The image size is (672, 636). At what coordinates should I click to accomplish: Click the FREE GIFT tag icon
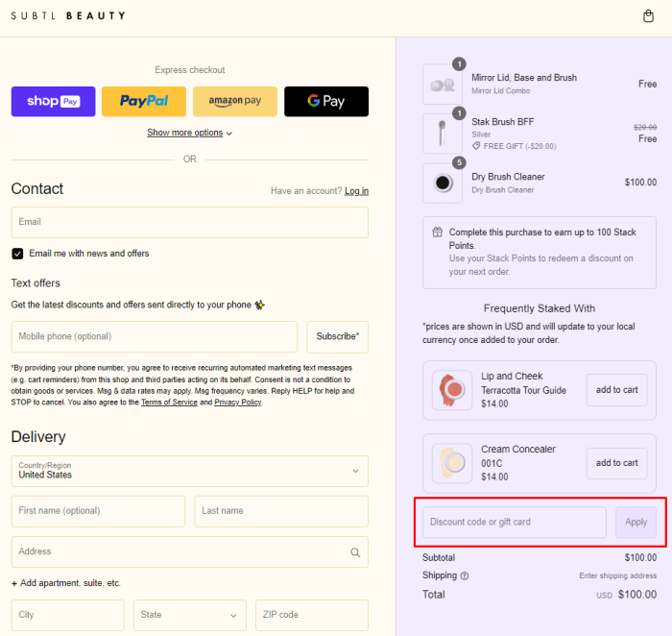click(476, 146)
